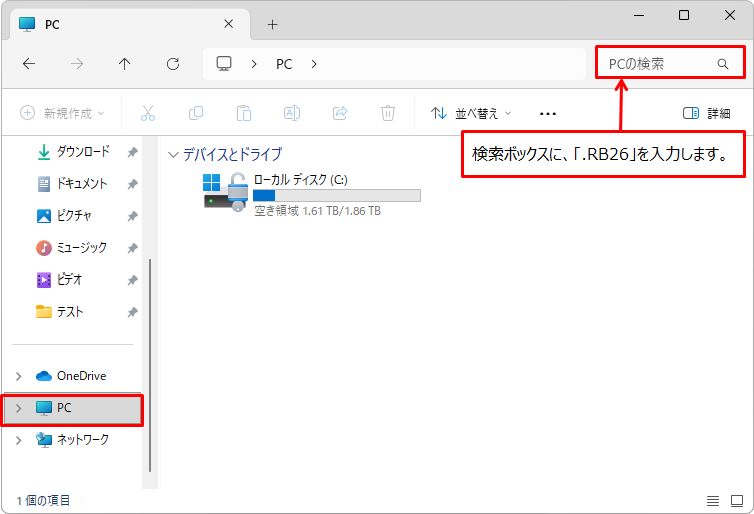Viewport: 754px width, 514px height.
Task: Click the Share icon in toolbar
Action: (340, 113)
